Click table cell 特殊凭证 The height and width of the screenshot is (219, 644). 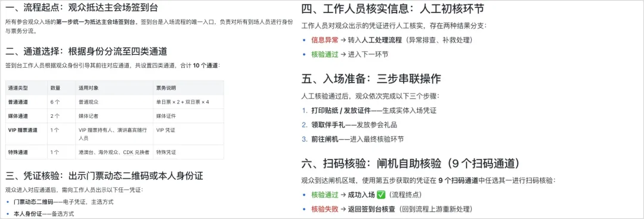(166, 152)
